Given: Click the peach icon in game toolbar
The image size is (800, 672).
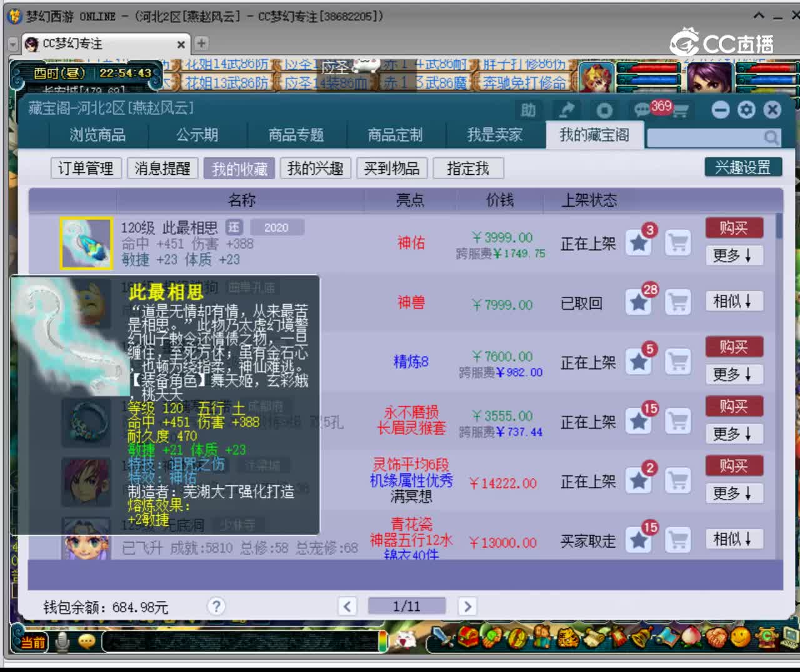Looking at the screenshot, I should tap(691, 638).
